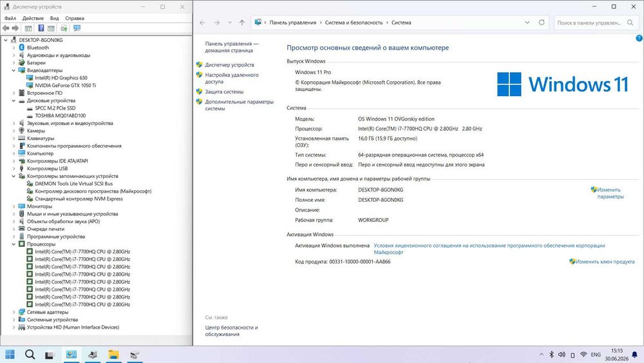Viewport: 644px width, 363px height.
Task: Open the Условия лицензионного соглашения link
Action: (x=489, y=249)
